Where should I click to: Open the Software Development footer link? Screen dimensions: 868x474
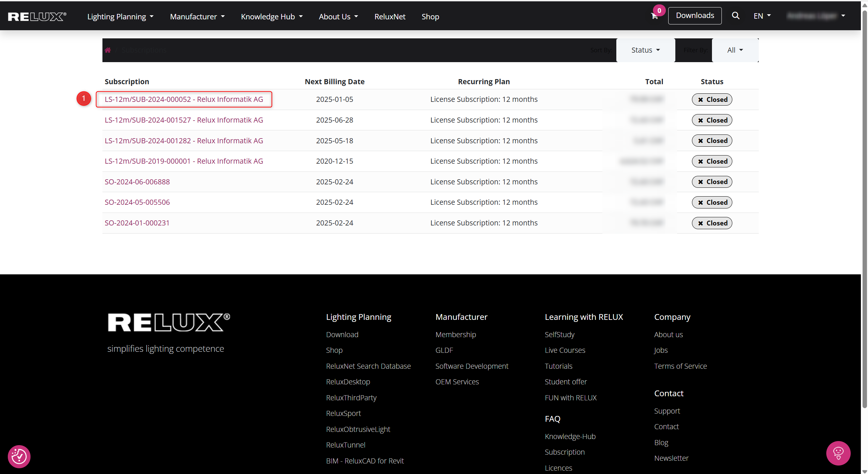coord(472,366)
